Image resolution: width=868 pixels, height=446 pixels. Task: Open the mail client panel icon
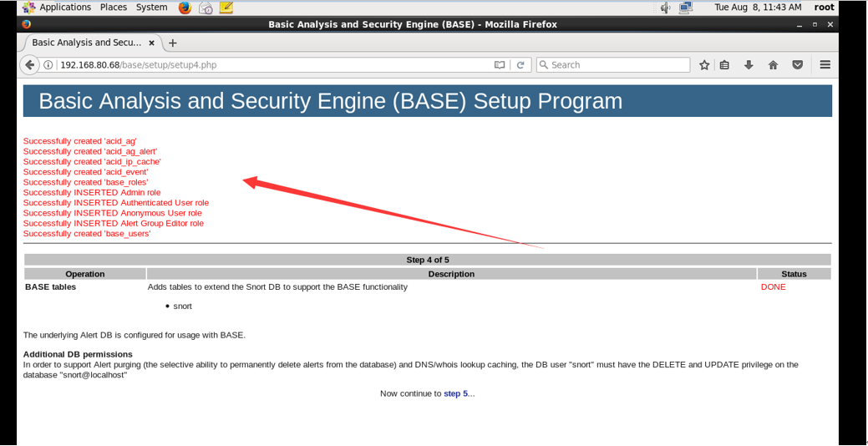206,8
